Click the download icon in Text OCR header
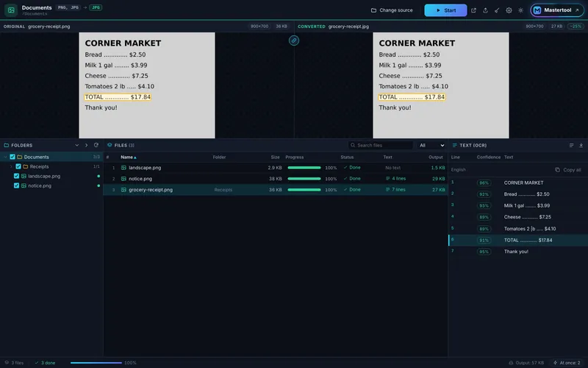This screenshot has height=368, width=588. click(581, 145)
